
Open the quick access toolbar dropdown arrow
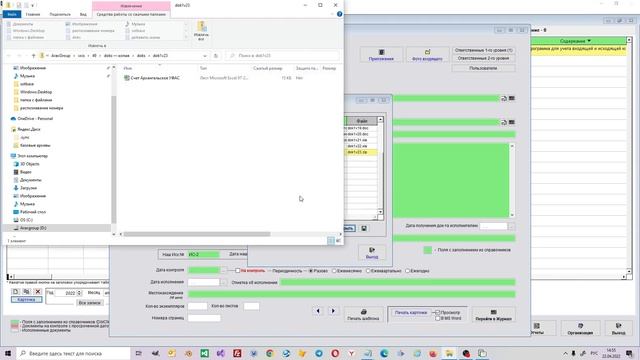click(33, 5)
